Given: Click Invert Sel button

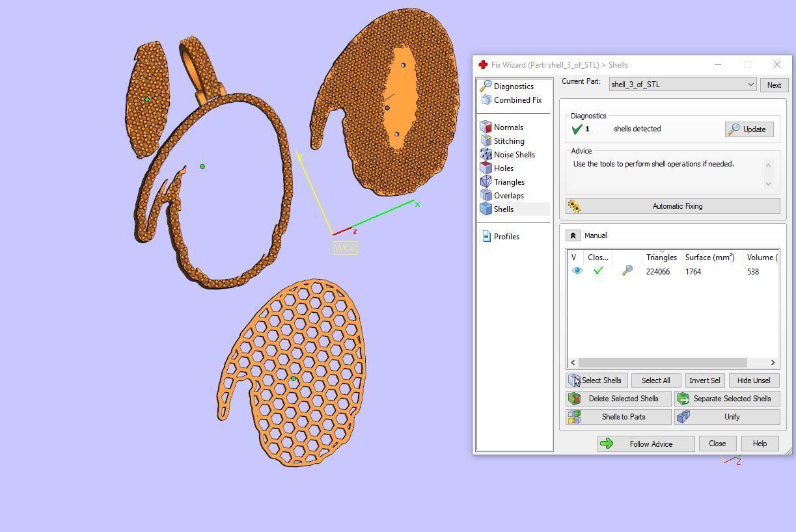Looking at the screenshot, I should click(705, 380).
